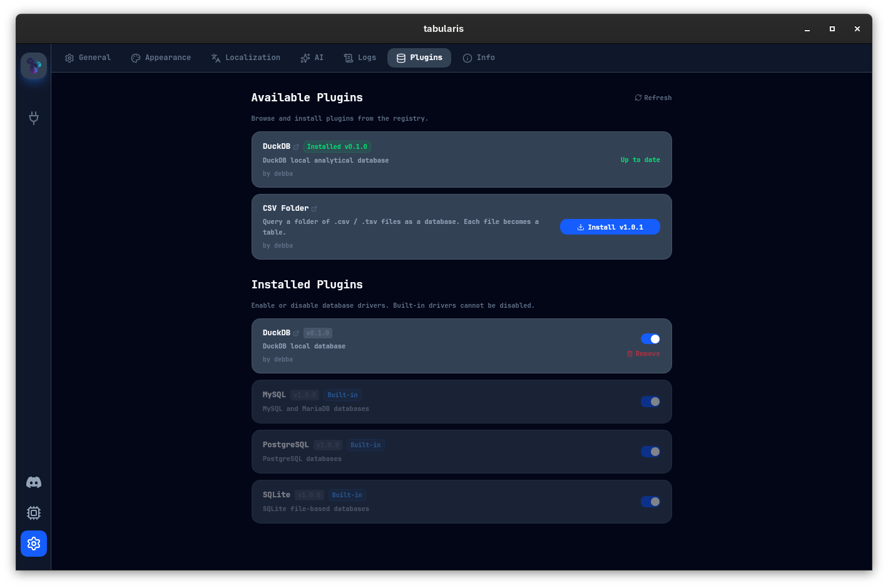Open the Logs tab
Image resolution: width=888 pixels, height=588 pixels.
click(x=360, y=58)
